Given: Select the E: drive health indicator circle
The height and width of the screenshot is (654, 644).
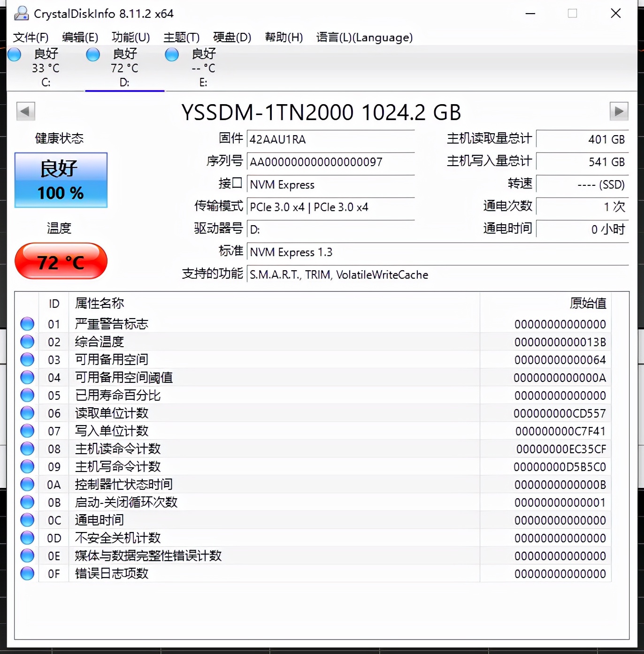Looking at the screenshot, I should 171,54.
